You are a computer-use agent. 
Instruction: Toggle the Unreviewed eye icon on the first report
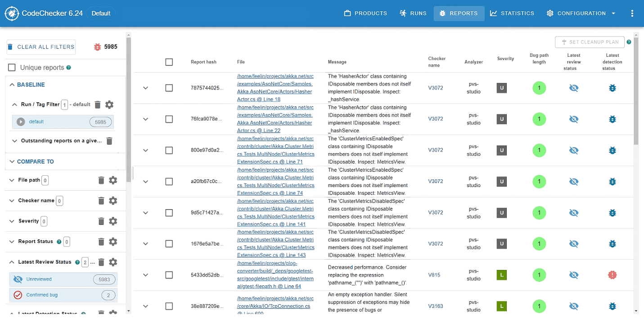574,88
